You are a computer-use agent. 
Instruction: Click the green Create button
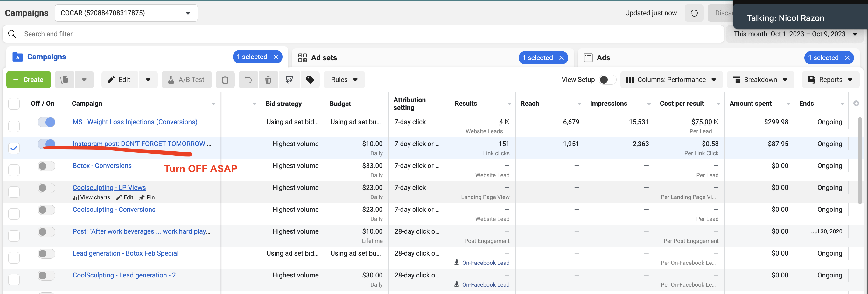(x=29, y=80)
